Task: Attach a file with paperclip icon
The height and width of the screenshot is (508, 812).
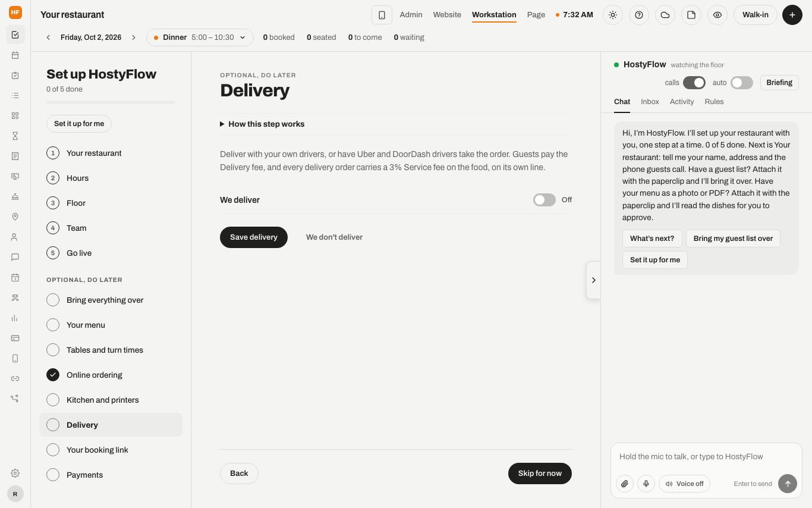Action: tap(625, 484)
